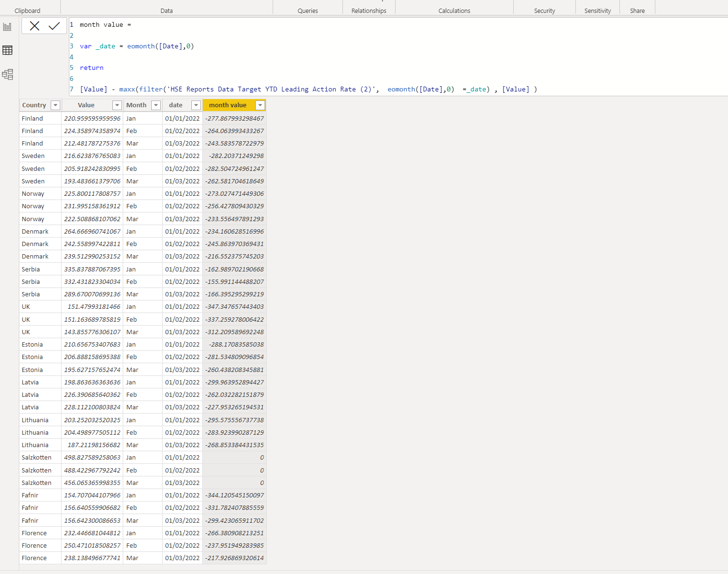Open the month value column filter dropdown
The image size is (728, 574).
pyautogui.click(x=260, y=105)
